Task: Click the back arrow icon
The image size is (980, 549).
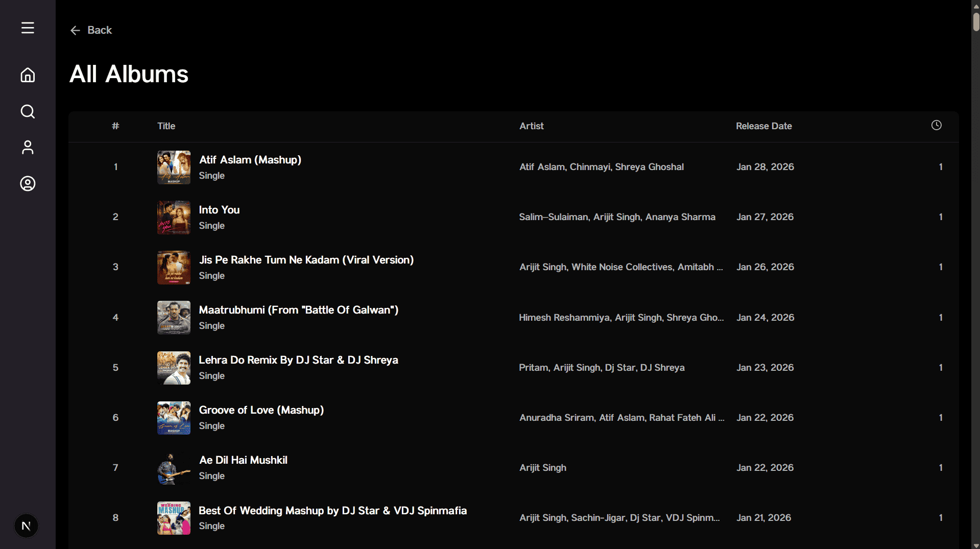Action: coord(75,31)
